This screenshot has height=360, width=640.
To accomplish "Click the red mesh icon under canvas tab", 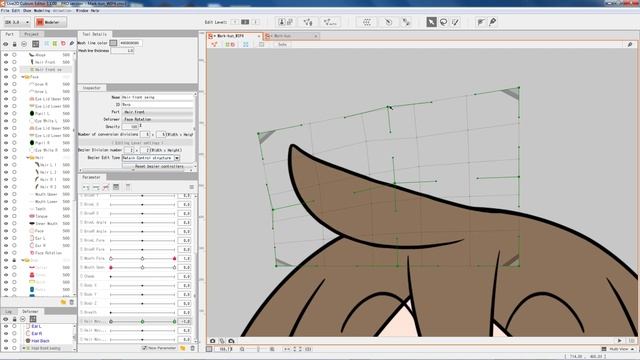I will (214, 44).
